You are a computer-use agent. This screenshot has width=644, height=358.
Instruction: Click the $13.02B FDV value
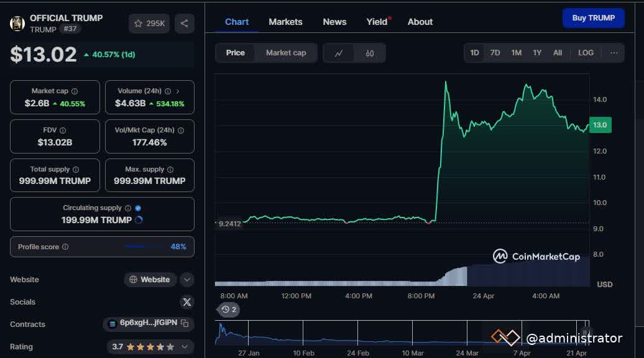(x=55, y=142)
